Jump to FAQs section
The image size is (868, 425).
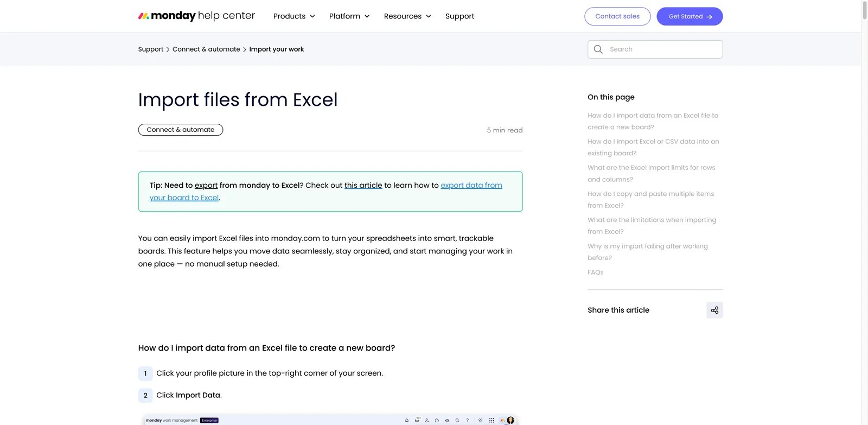596,272
